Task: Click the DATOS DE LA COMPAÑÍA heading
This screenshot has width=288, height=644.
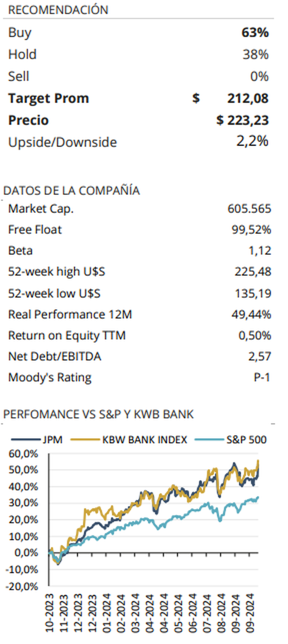Action: tap(71, 191)
